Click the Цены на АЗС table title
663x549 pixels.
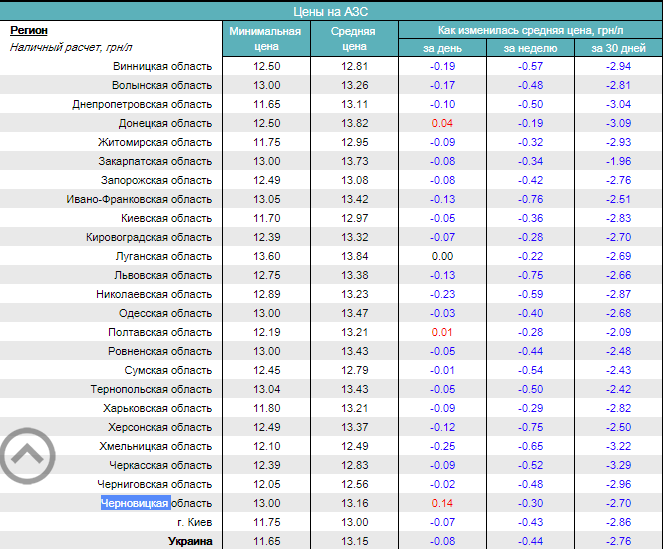coord(331,9)
